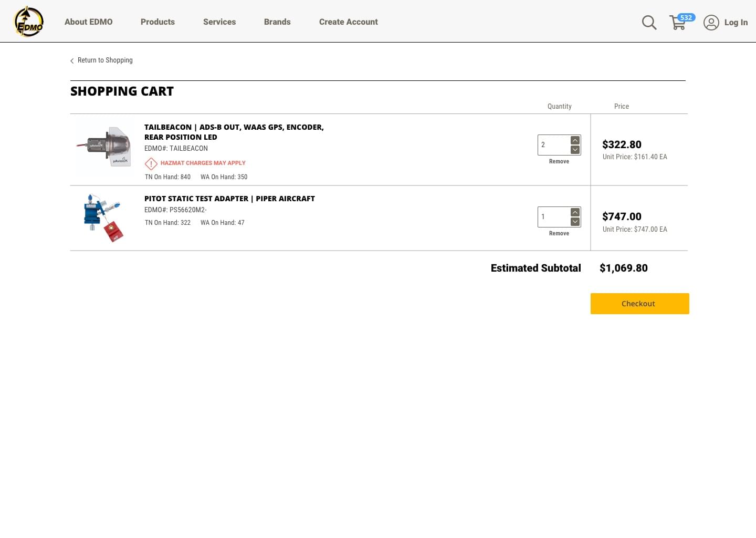Click the hazmat warning diamond icon
This screenshot has height=538, width=756.
click(151, 163)
